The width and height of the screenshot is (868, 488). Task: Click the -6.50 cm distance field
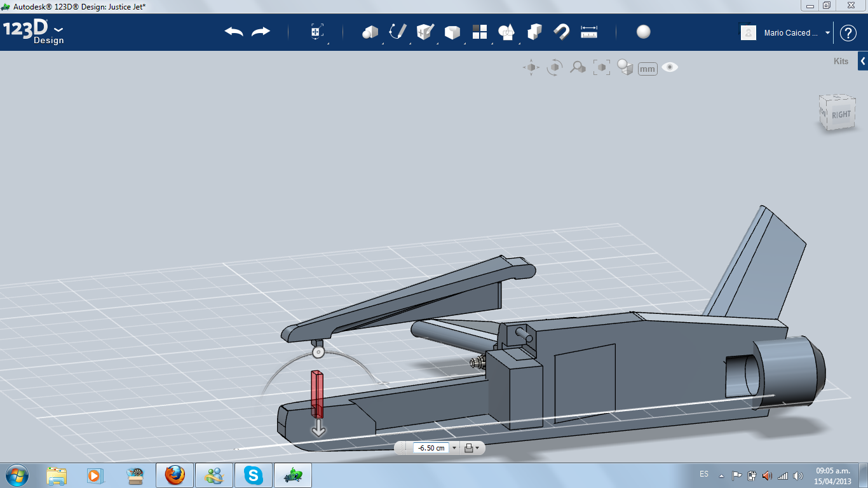pos(431,448)
